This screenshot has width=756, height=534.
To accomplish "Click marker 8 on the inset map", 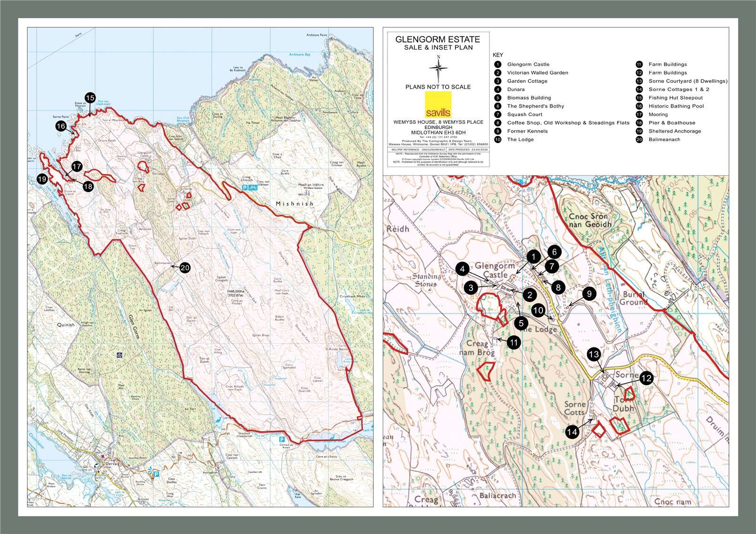I will point(558,287).
